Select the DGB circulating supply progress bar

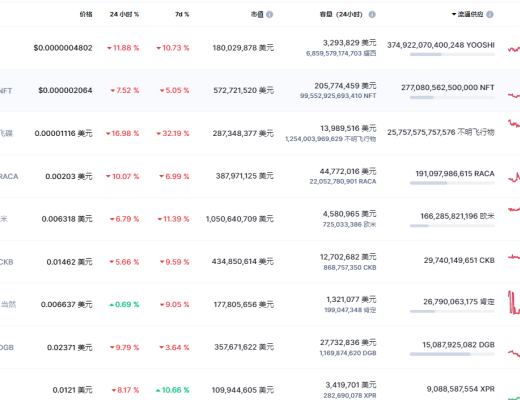pos(452,354)
